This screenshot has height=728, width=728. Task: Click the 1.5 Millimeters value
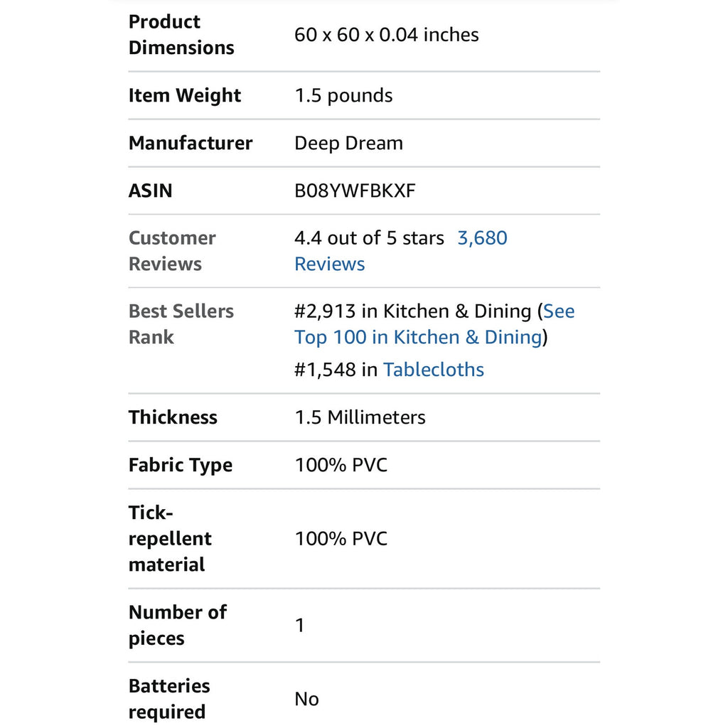(x=360, y=417)
